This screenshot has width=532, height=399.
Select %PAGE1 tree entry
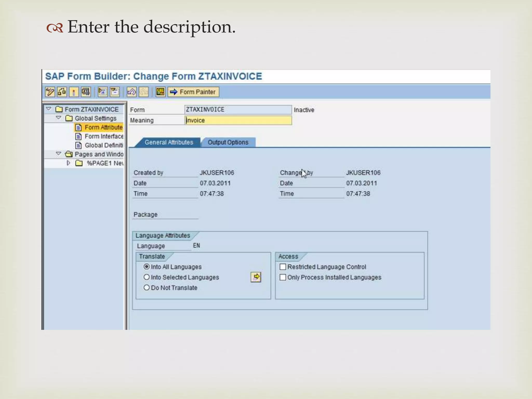tap(105, 163)
